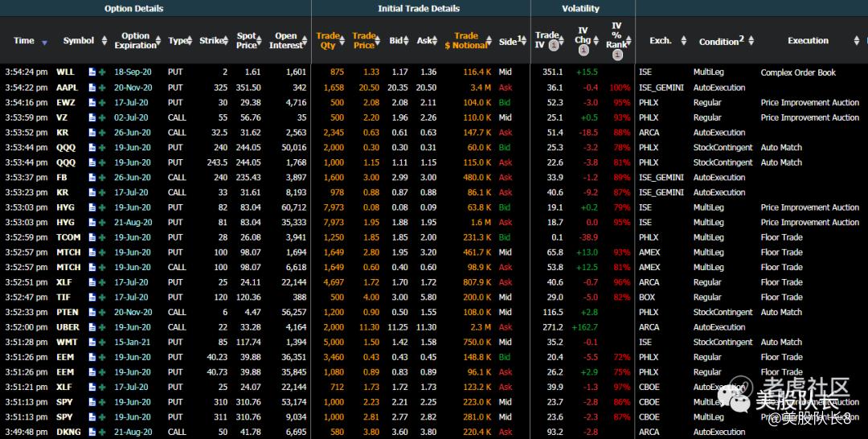
Task: Sort by the Execution column header
Action: pyautogui.click(x=809, y=40)
